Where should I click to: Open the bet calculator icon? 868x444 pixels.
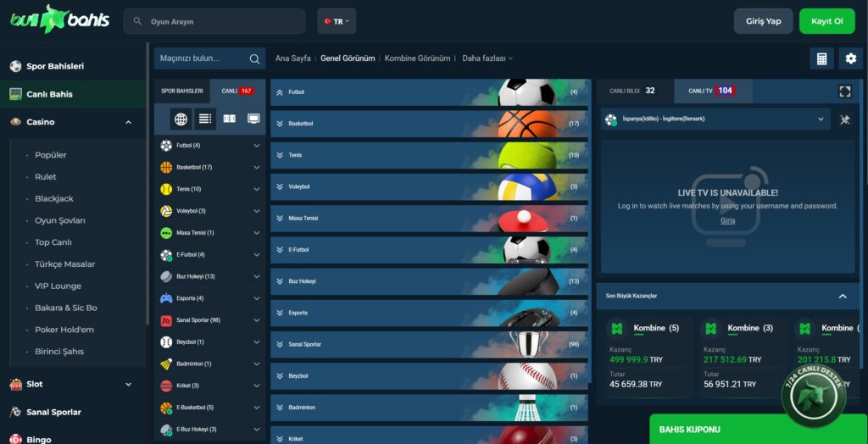click(x=821, y=58)
